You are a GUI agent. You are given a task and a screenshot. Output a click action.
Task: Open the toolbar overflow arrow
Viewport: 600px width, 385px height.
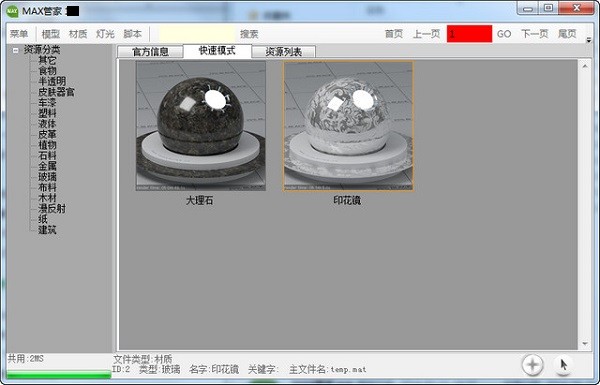point(589,40)
